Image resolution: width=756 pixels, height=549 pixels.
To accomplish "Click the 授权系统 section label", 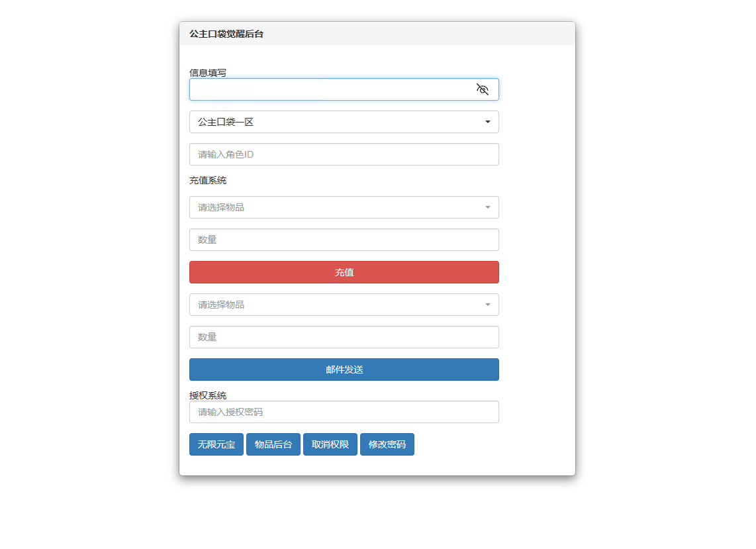I will 208,395.
